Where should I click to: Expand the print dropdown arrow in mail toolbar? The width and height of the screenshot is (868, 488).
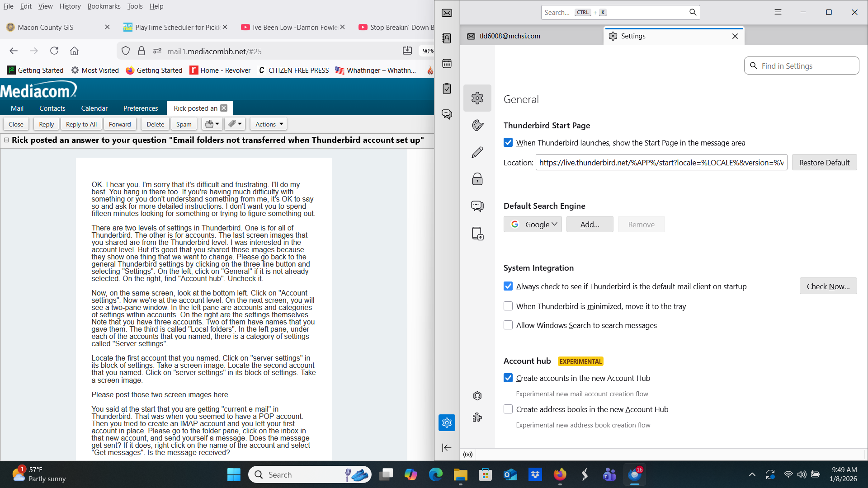217,124
